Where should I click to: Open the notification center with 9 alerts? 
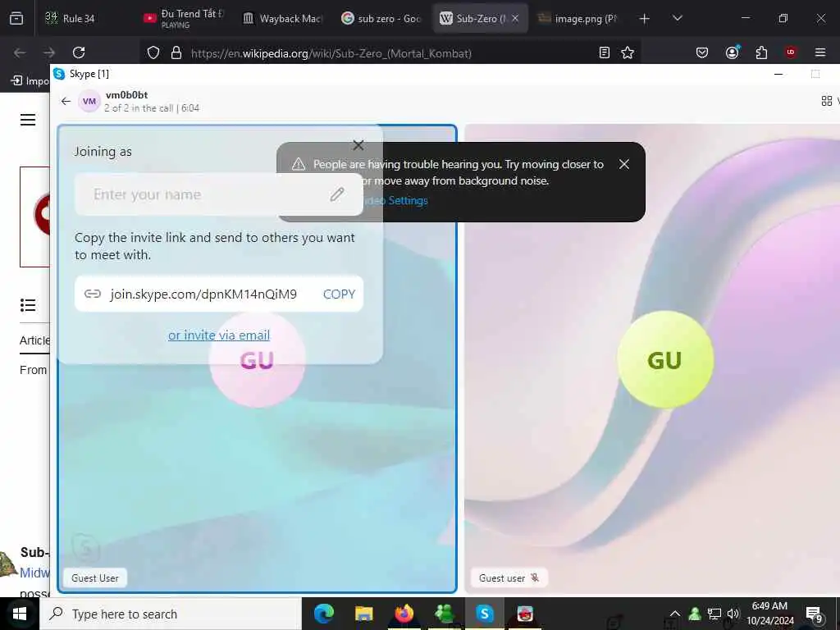815,614
